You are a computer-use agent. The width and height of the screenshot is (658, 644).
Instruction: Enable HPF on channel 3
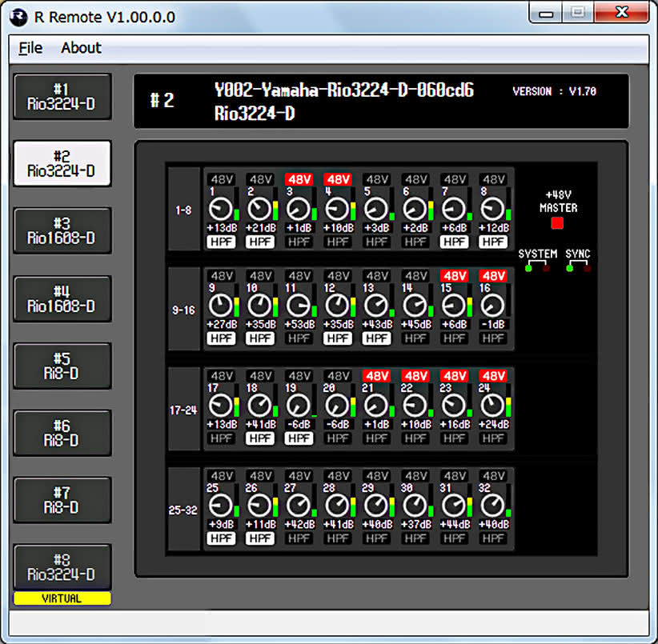pyautogui.click(x=299, y=242)
